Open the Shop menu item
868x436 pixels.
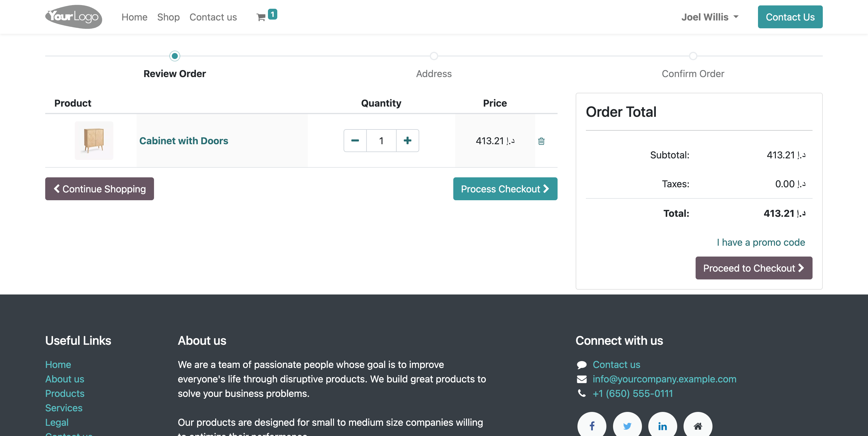(x=168, y=17)
